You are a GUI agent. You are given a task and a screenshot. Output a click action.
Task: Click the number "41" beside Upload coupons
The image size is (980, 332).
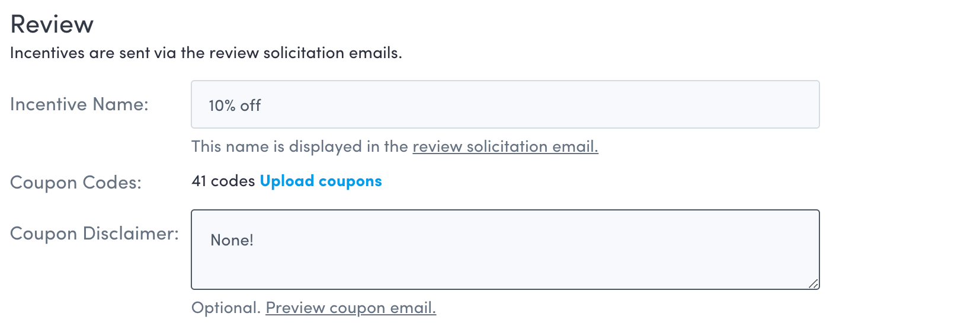[x=199, y=181]
